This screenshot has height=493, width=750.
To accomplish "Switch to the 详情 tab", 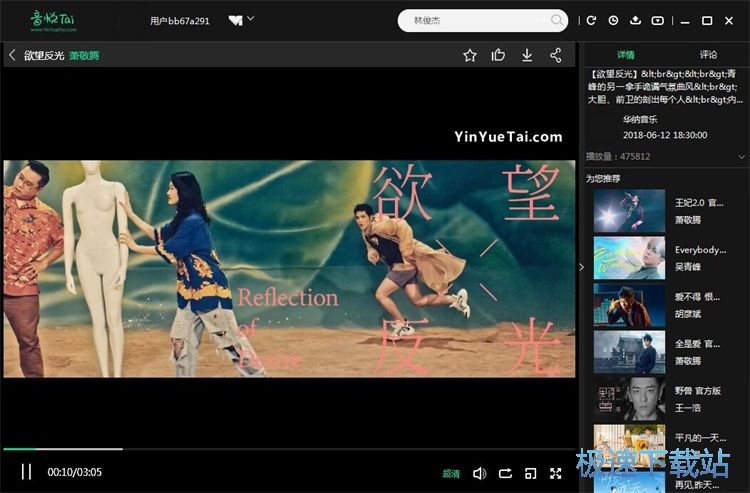I will (x=625, y=55).
